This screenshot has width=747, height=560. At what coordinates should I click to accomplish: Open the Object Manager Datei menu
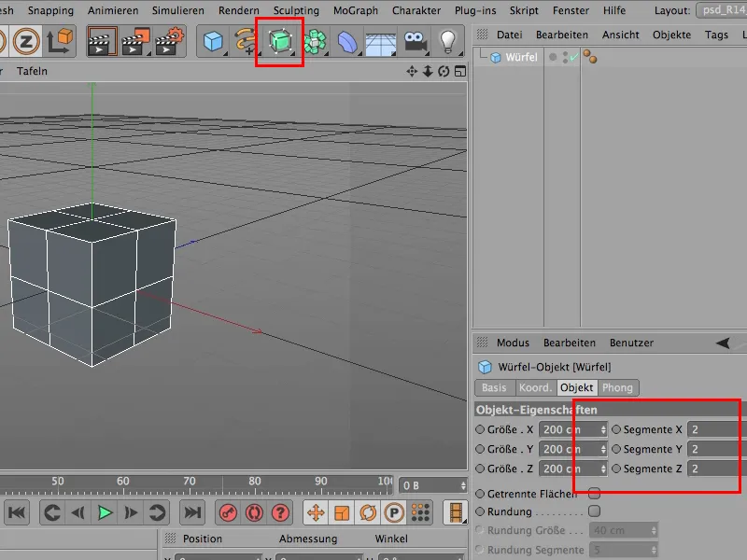[509, 35]
